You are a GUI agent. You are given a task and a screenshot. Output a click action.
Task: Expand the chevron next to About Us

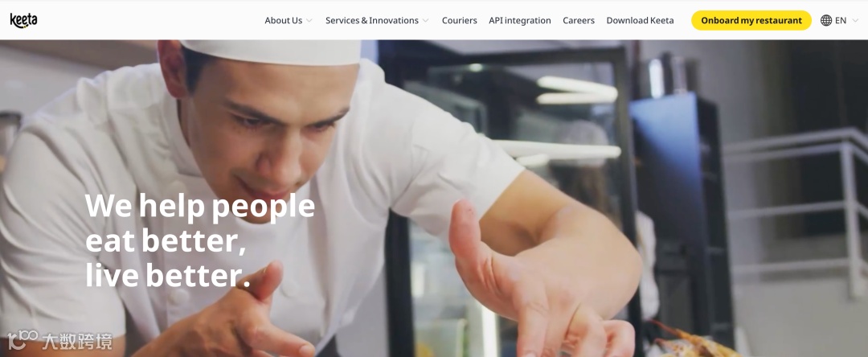tap(309, 20)
